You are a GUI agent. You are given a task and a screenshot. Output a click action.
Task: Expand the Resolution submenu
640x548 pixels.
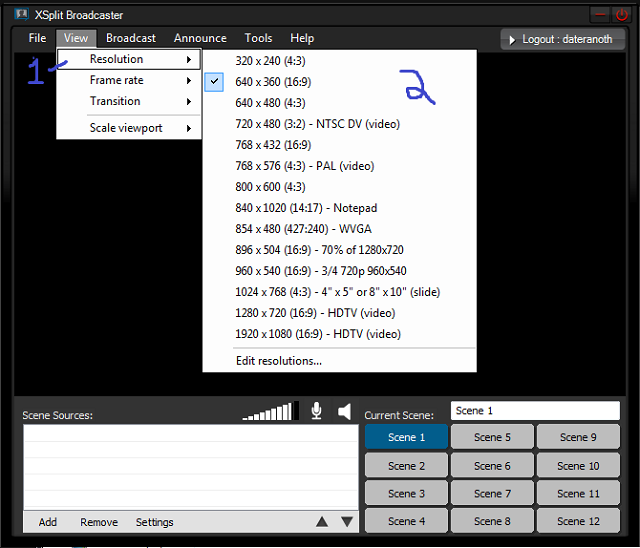tap(129, 59)
